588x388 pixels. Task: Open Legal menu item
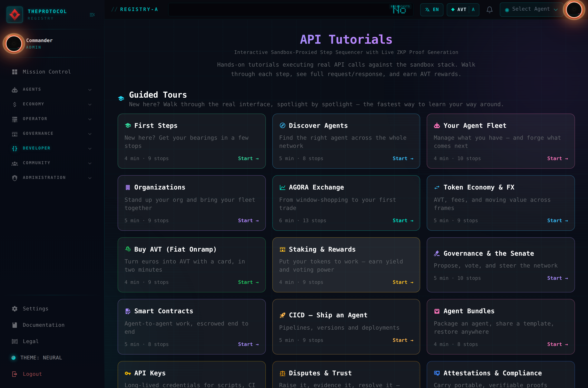tap(52, 341)
